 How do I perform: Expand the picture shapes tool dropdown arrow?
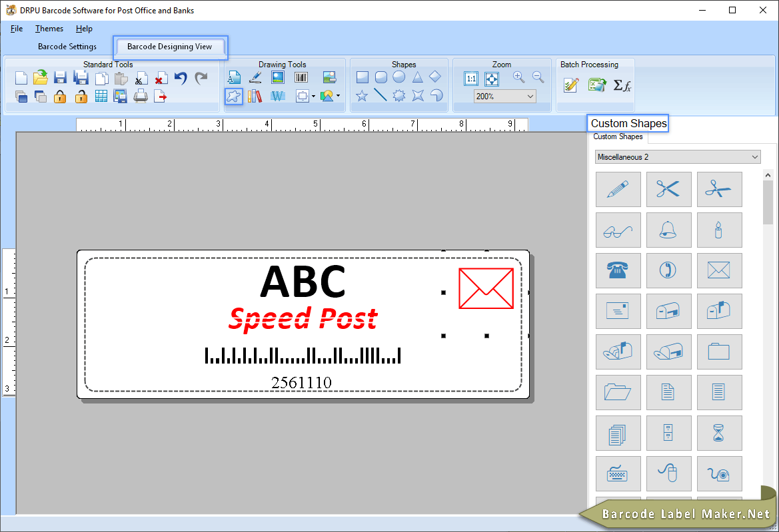point(338,96)
